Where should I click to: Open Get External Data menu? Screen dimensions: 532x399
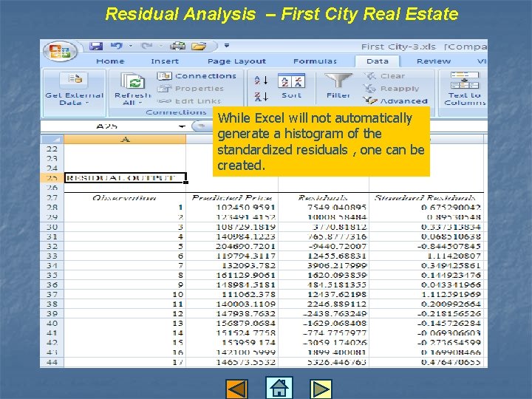[75, 89]
